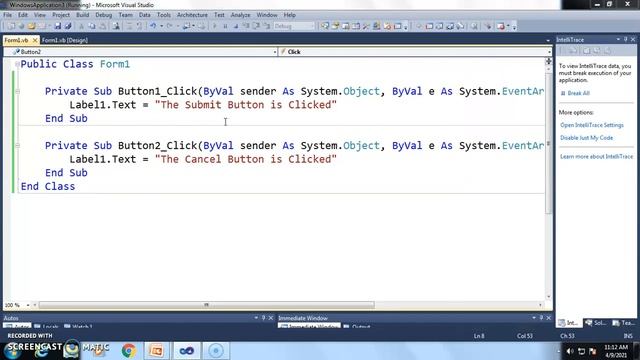This screenshot has width=640, height=360.
Task: Click the New Project toolbar icon
Action: point(11,26)
